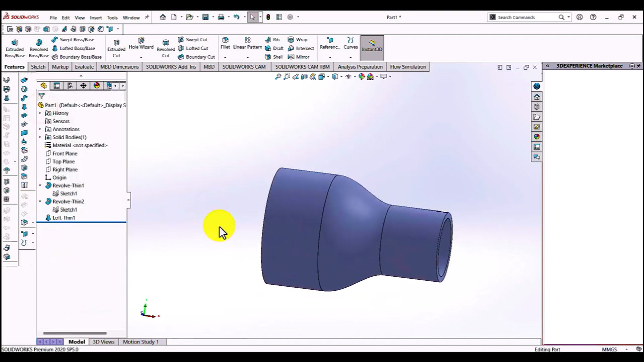Choose the Swept Cut feature

coord(193,40)
